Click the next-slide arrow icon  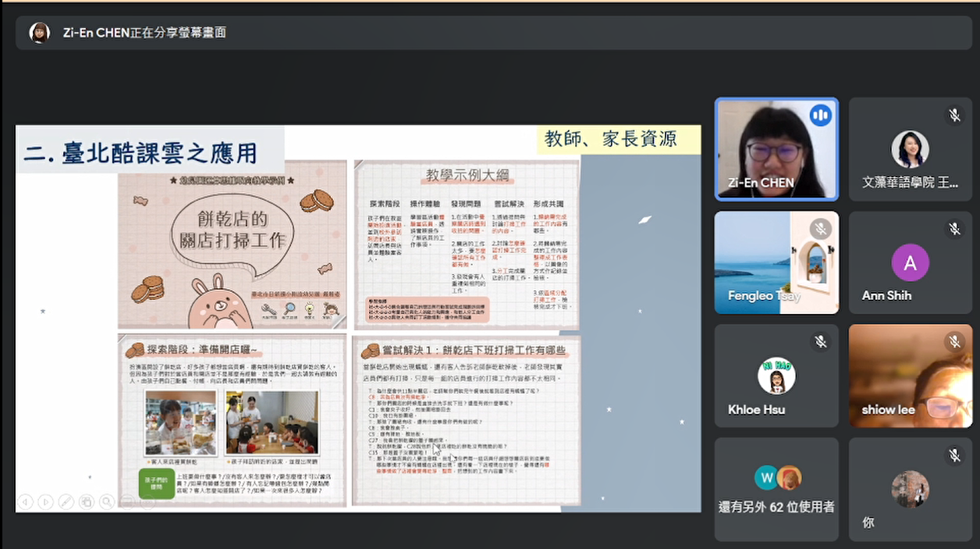click(45, 501)
